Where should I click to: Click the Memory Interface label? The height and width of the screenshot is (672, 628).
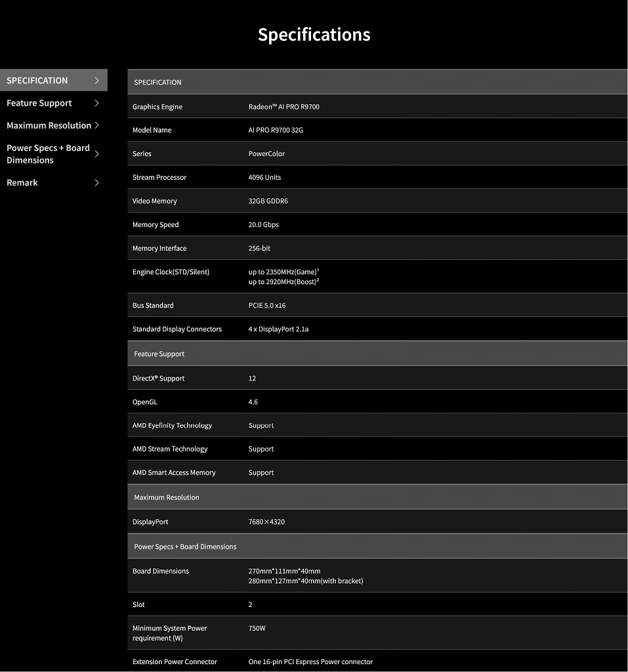[159, 248]
